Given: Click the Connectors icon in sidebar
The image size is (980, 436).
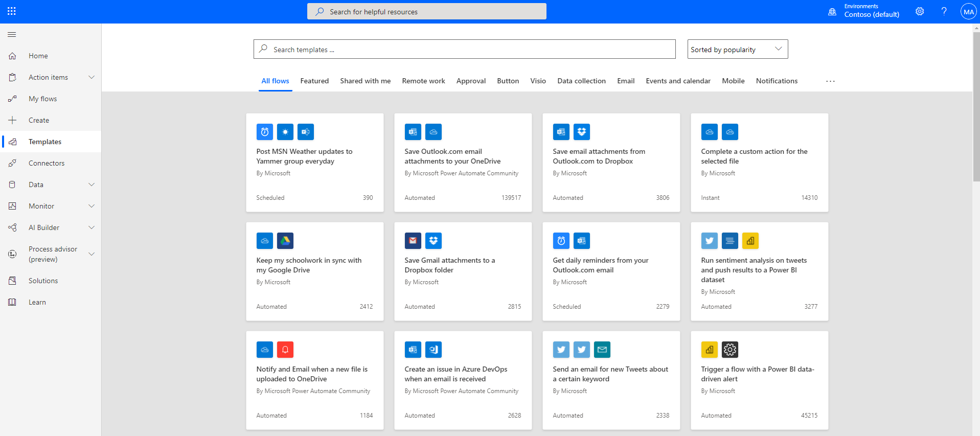Looking at the screenshot, I should (12, 163).
